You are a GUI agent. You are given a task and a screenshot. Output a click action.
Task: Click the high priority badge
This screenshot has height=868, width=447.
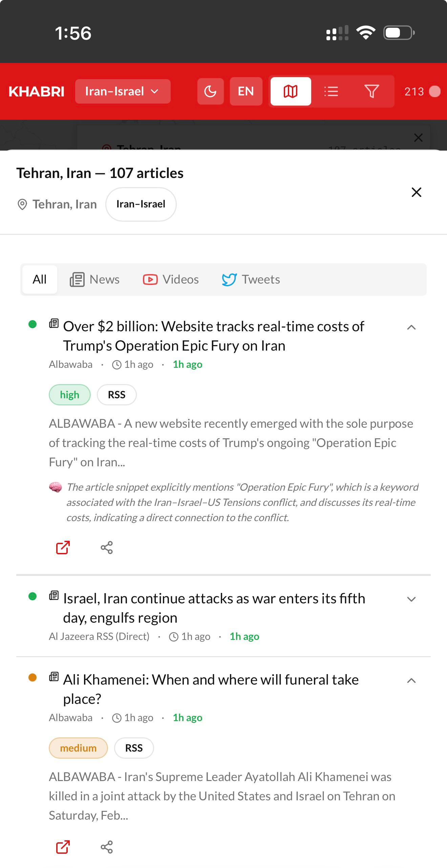point(69,395)
